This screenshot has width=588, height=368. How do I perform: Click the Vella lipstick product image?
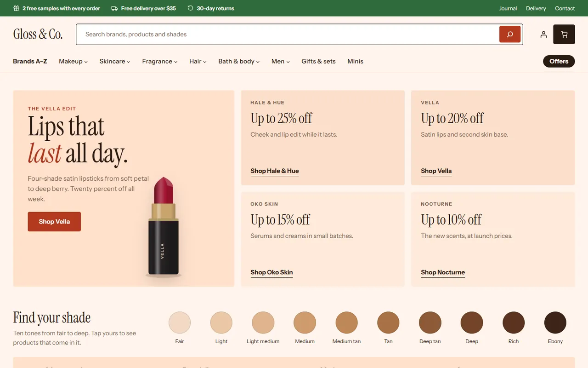pos(163,227)
